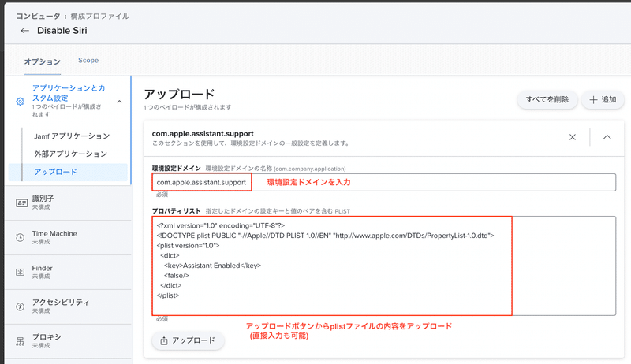Image resolution: width=631 pixels, height=364 pixels.
Task: Click the コンピュータ breadcrumb text
Action: [38, 16]
